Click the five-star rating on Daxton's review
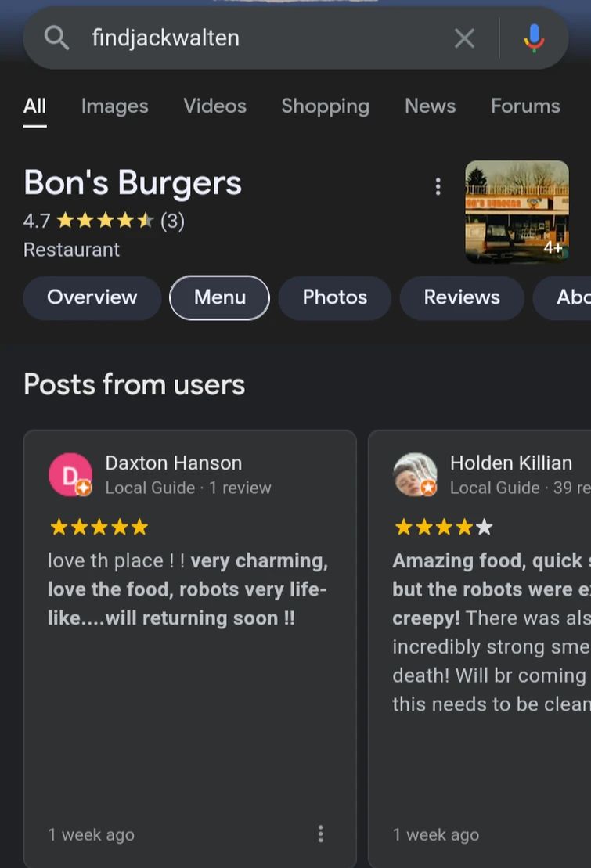Viewport: 591px width, 868px height. click(99, 527)
